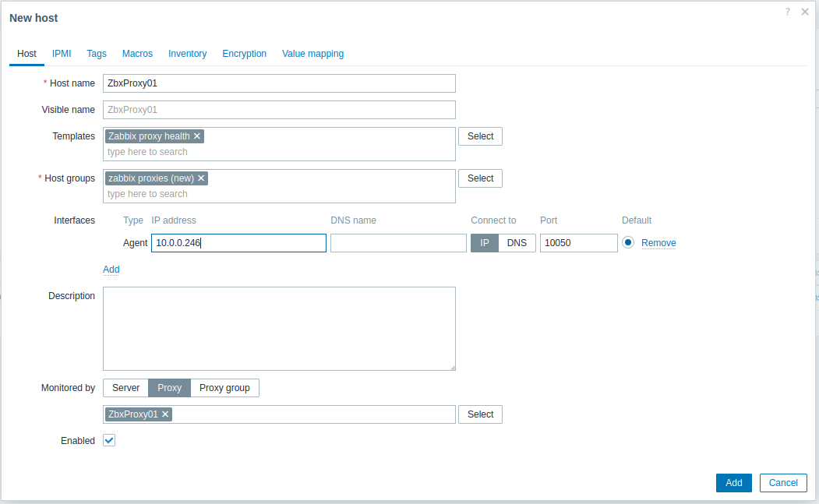Click Select button for Host groups
The width and height of the screenshot is (819, 504).
click(481, 178)
